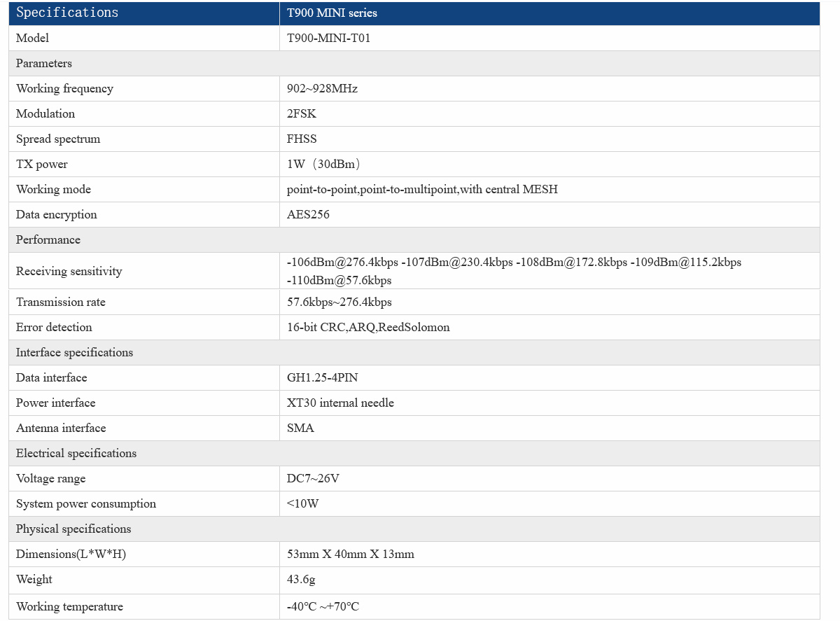Viewport: 840px width, 621px height.
Task: Click the 2FSK modulation value
Action: (x=302, y=114)
